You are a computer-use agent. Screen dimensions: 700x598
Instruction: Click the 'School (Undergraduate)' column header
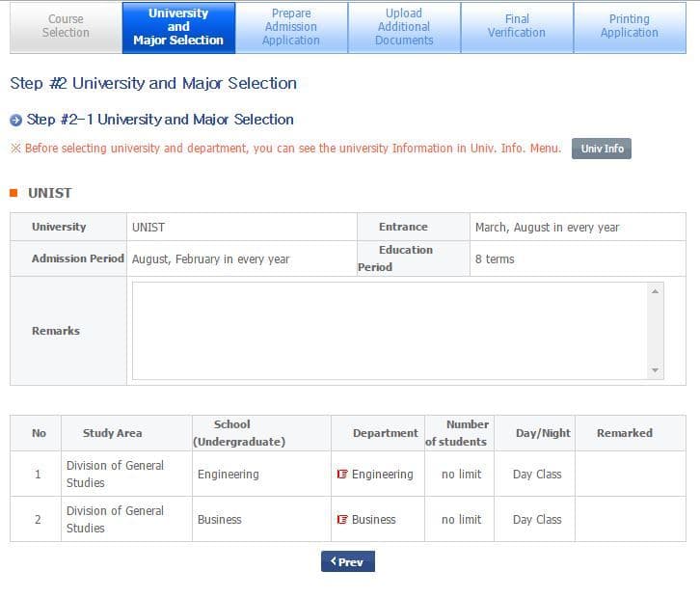(261, 433)
